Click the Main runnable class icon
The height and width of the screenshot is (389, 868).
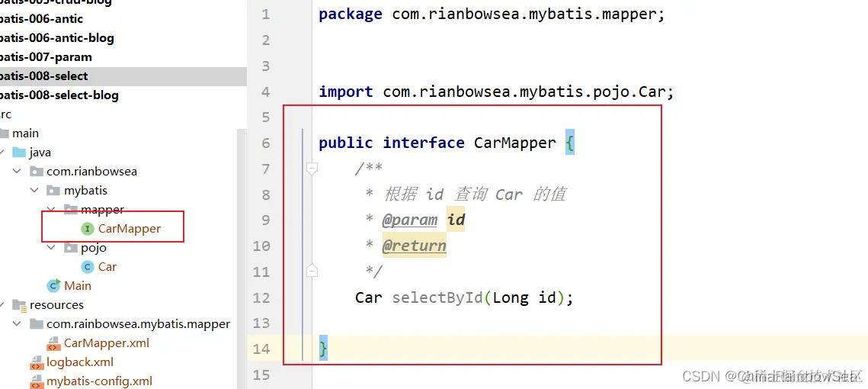(x=53, y=285)
